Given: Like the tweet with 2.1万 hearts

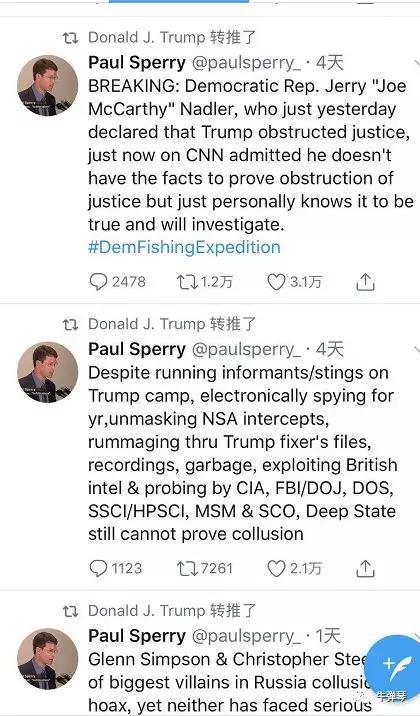Looking at the screenshot, I should (x=294, y=568).
